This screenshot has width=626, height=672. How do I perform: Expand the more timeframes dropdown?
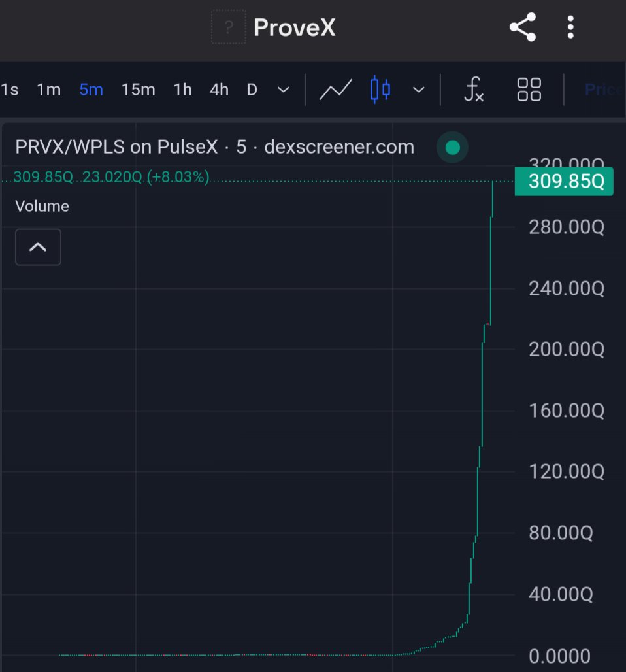coord(283,90)
